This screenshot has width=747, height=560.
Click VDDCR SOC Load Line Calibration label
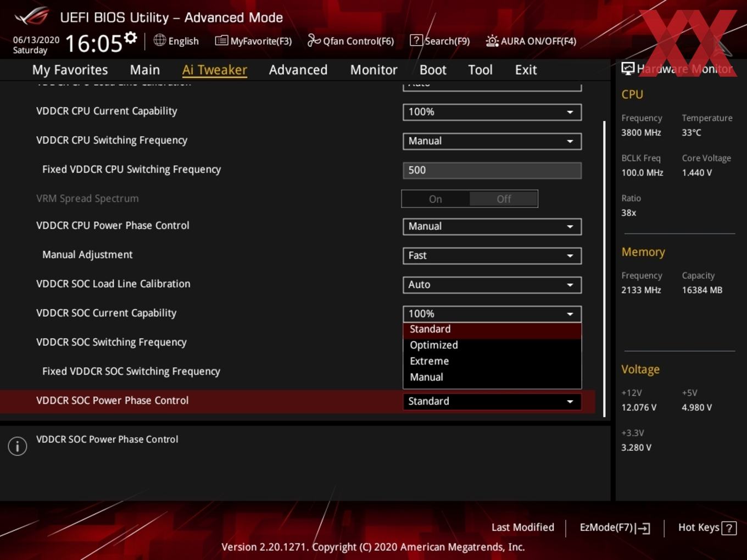point(113,283)
